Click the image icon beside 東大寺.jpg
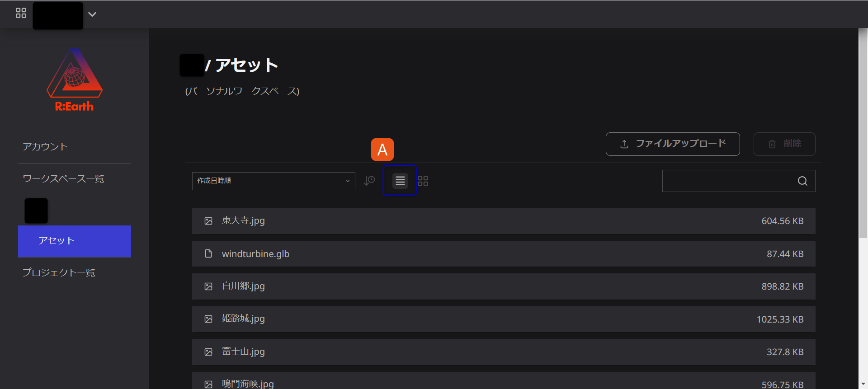 click(208, 221)
